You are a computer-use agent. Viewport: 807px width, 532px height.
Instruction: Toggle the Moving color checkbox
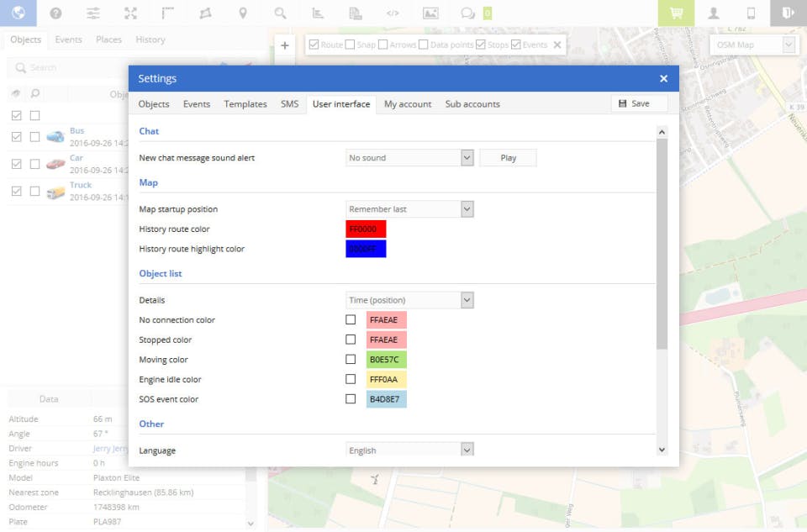(351, 360)
